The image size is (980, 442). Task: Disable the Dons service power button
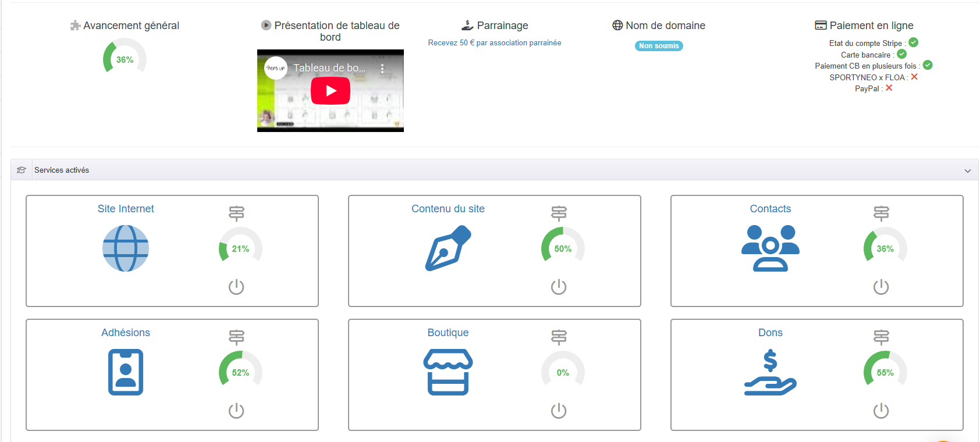coord(881,411)
